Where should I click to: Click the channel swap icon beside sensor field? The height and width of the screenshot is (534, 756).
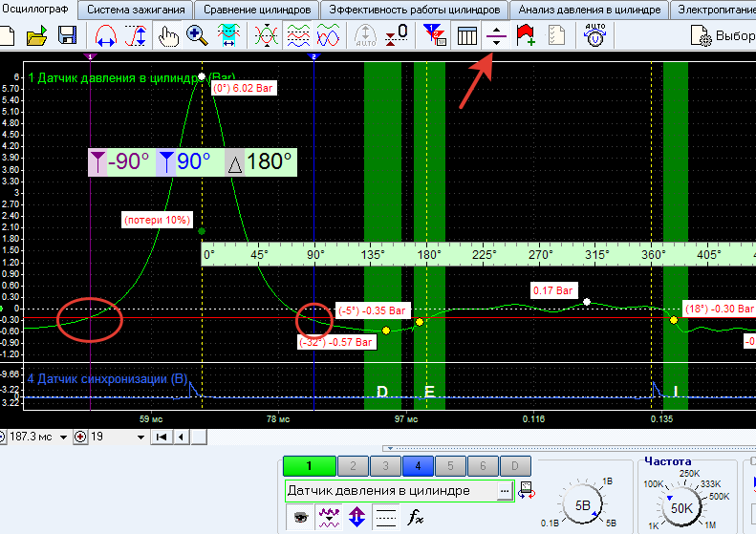point(527,491)
